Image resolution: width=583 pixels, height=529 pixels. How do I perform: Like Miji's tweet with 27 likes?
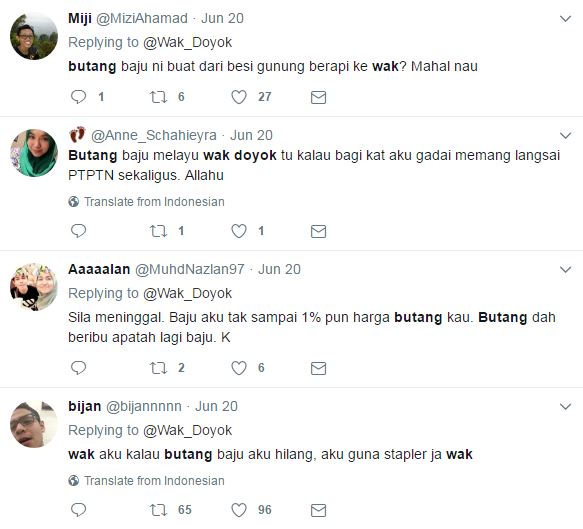(239, 97)
